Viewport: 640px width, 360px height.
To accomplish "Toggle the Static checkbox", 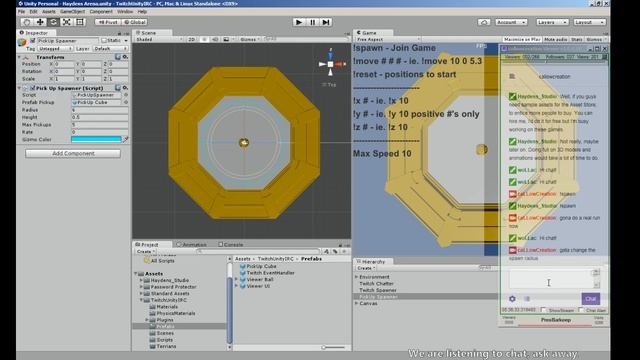I will click(104, 41).
